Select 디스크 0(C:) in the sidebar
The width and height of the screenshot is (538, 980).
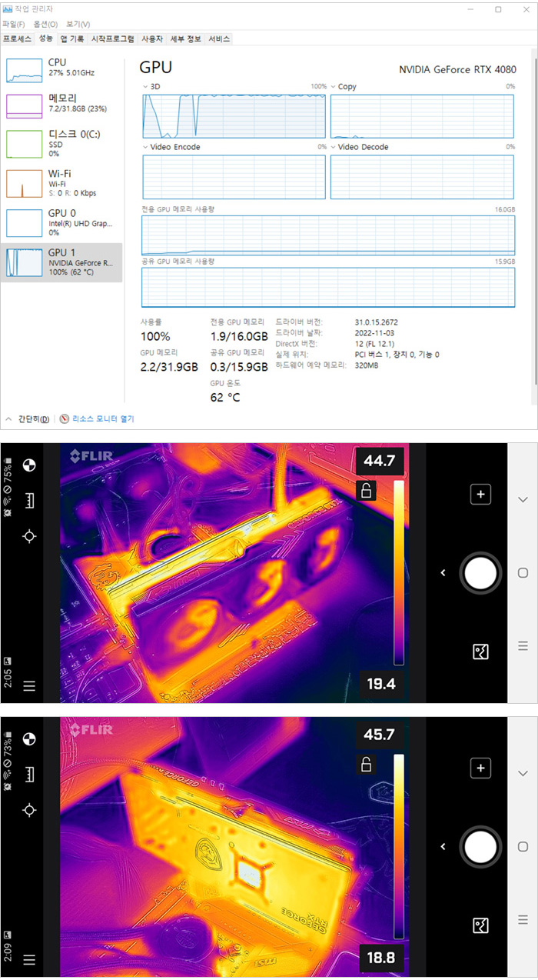pyautogui.click(x=61, y=143)
